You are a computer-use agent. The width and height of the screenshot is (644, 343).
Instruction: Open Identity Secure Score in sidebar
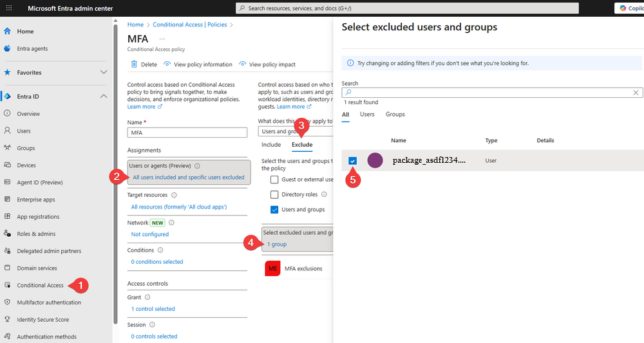coord(43,320)
